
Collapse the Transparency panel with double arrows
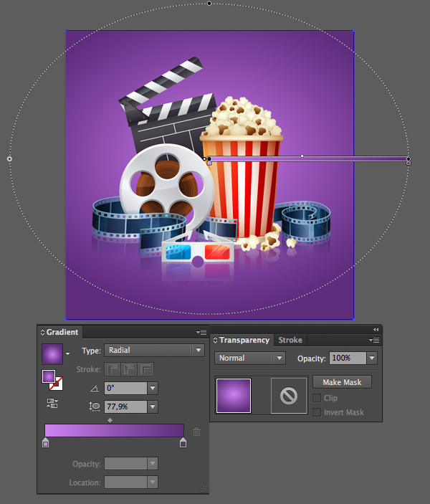click(376, 329)
